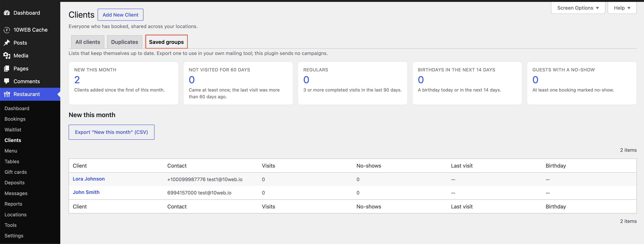Switch to the All clients tab
Screen dimensions: 644x244
(88, 42)
